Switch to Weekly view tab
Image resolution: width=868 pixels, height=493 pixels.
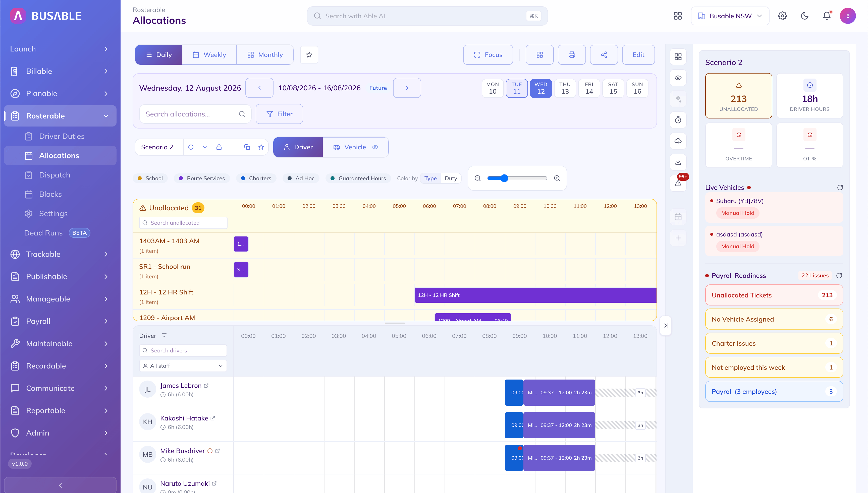click(x=209, y=54)
